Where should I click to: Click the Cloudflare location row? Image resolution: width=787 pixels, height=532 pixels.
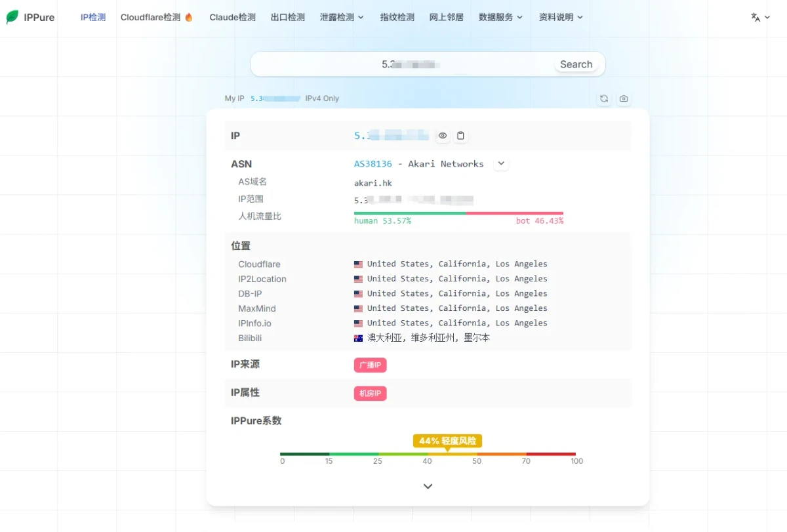coord(428,264)
